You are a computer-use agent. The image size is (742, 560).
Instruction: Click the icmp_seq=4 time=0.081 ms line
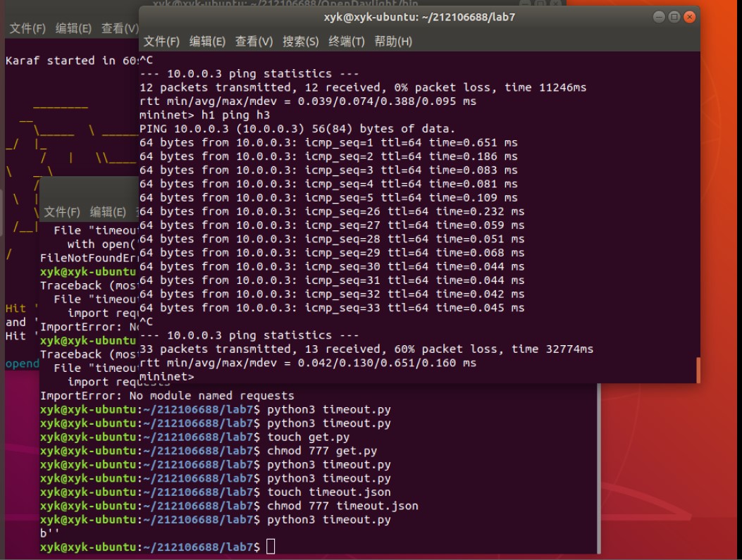328,184
